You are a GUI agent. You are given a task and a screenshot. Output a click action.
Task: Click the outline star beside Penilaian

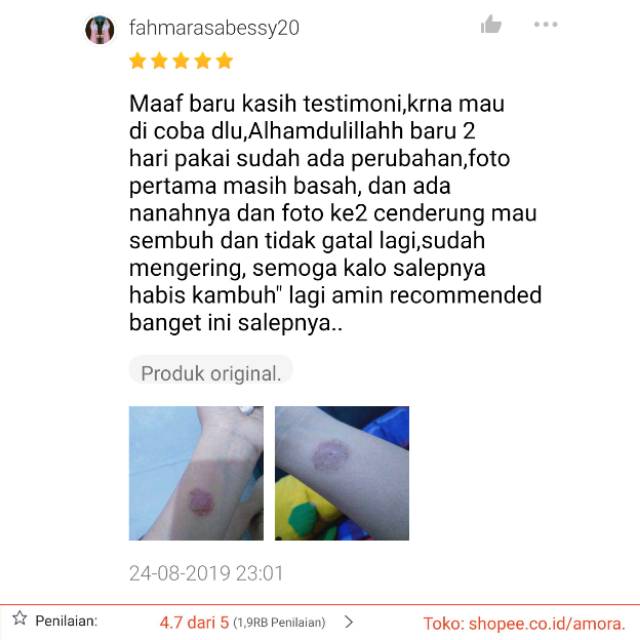coord(20,618)
